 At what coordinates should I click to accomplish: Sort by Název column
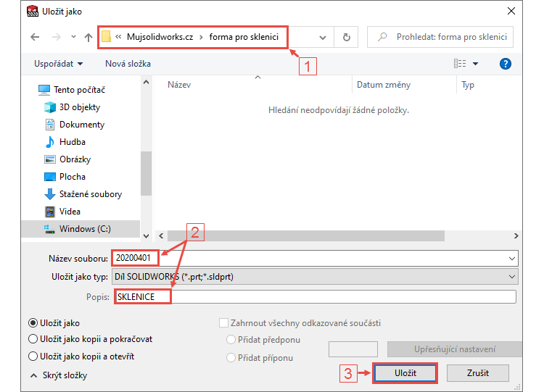click(179, 85)
